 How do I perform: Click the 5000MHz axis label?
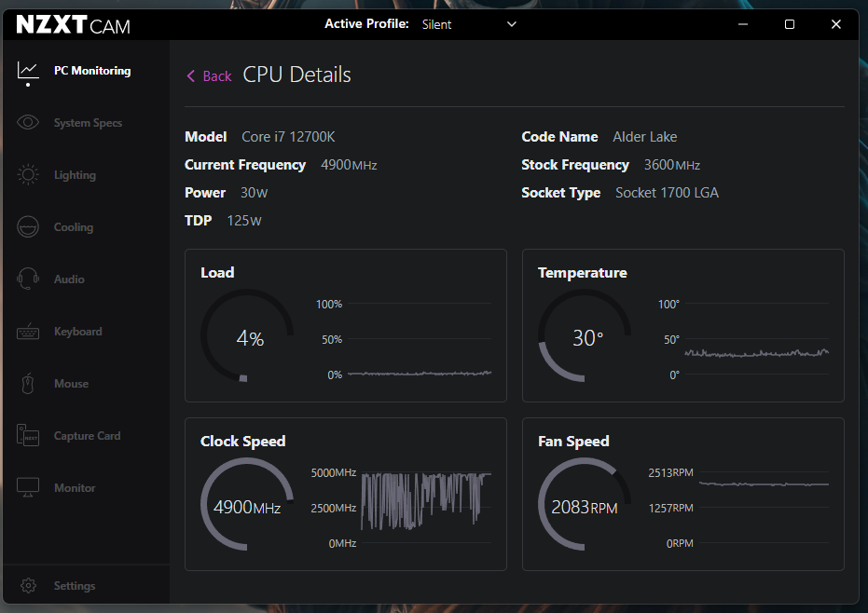(334, 472)
